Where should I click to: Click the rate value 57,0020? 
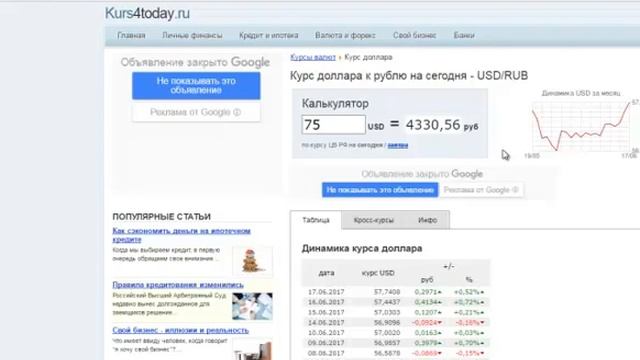pos(387,333)
